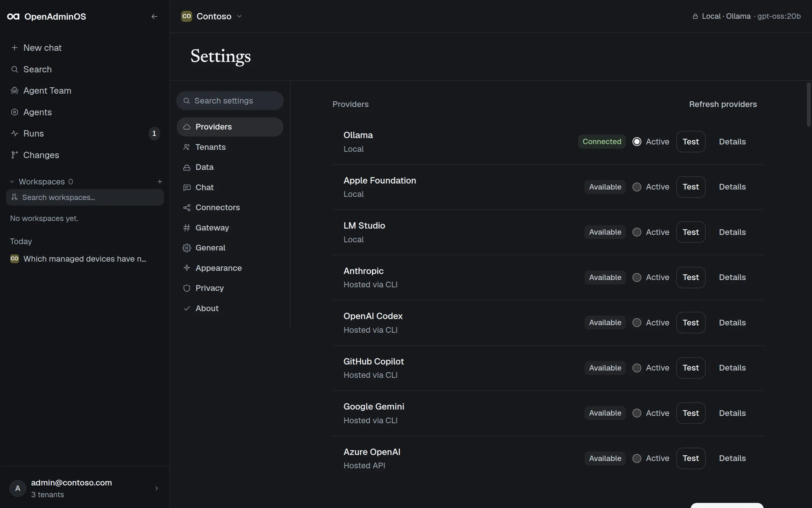The height and width of the screenshot is (508, 812).
Task: Open the Appearance settings tab
Action: (230, 268)
